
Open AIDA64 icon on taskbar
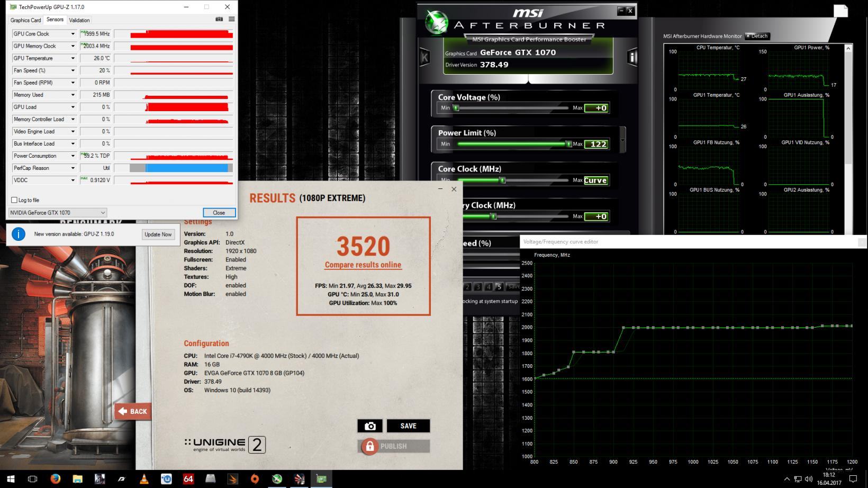pos(188,479)
